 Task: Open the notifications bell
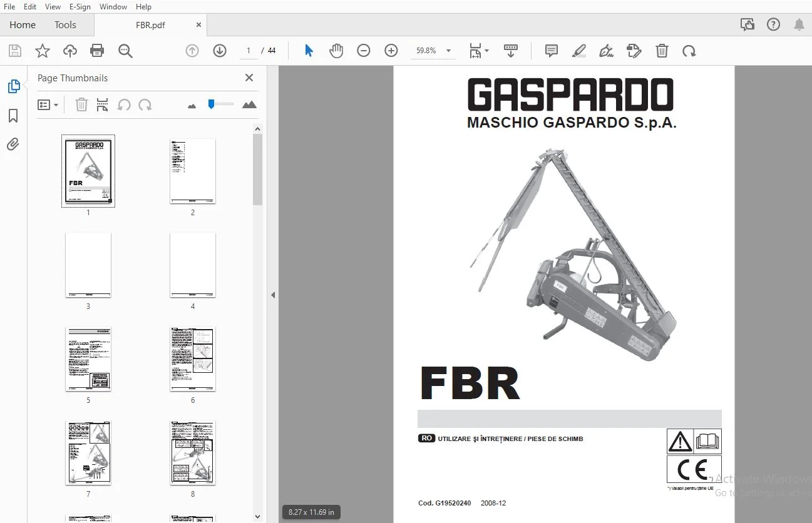799,24
